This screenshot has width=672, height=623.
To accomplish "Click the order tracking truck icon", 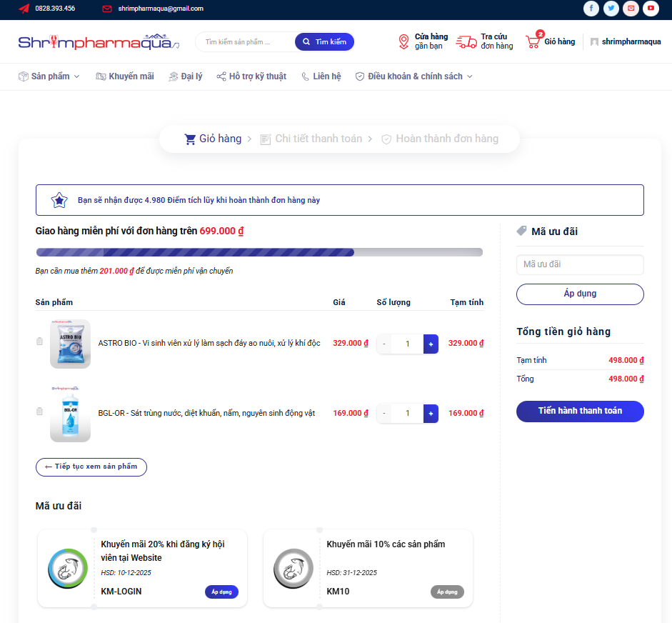I will coord(466,41).
